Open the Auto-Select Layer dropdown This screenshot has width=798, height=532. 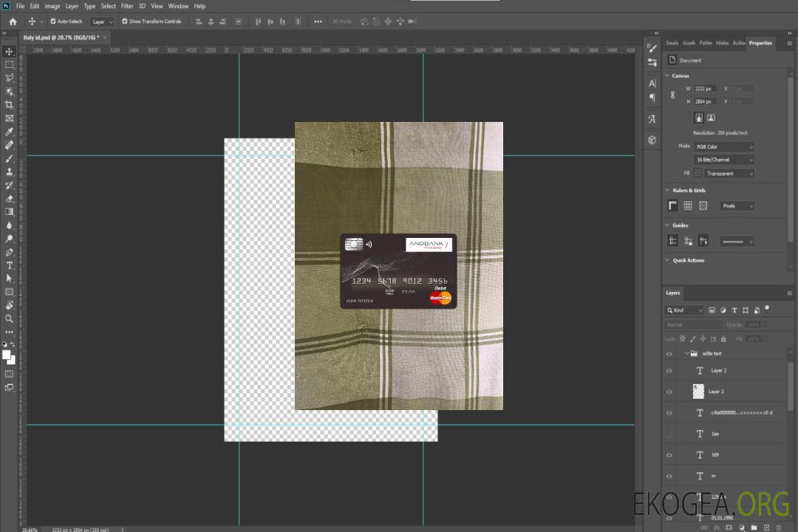pos(102,21)
